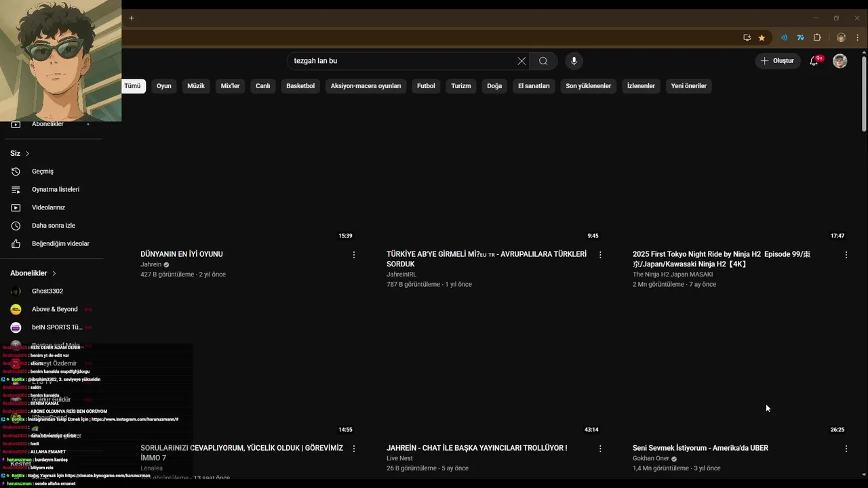Open the Ghost3302 subscription

(52, 291)
